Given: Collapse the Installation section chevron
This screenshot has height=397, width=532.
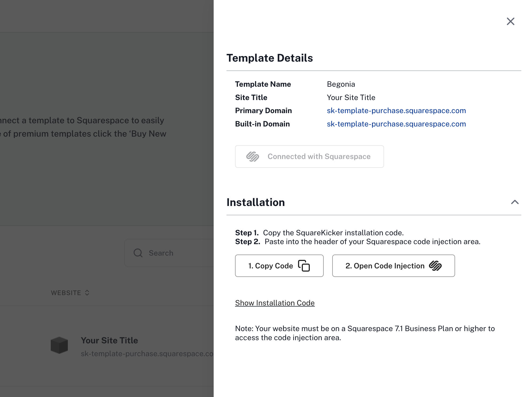Looking at the screenshot, I should pos(515,202).
